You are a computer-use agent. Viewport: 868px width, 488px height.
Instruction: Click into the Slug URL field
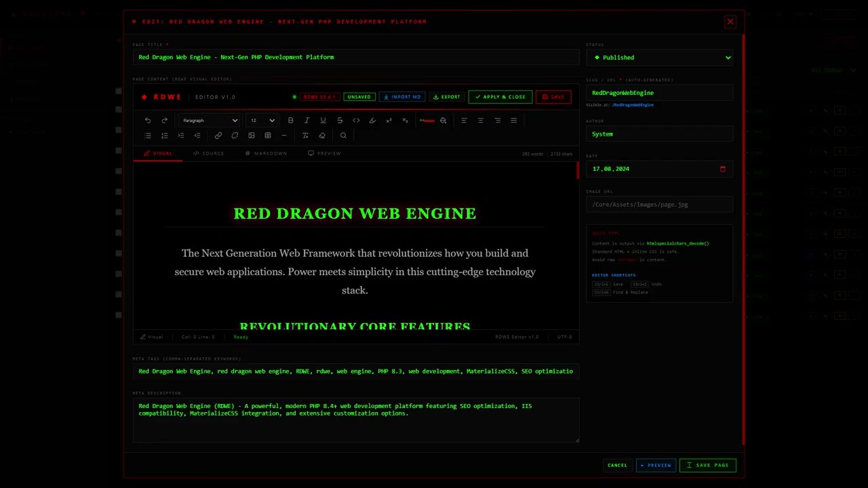pos(660,93)
